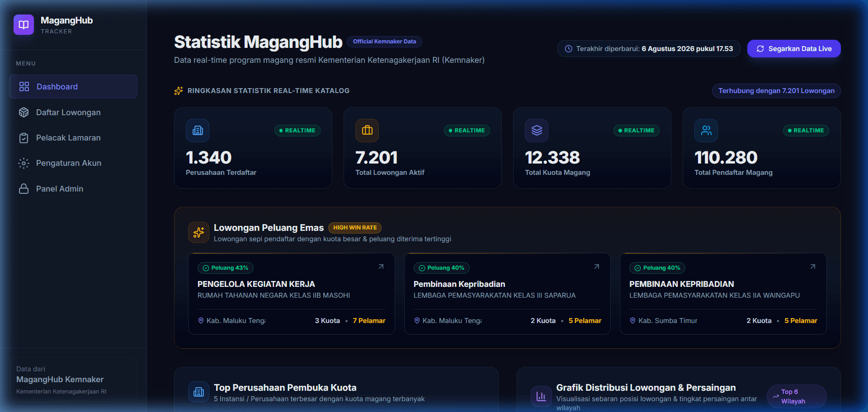
Task: Click the Segarkan Data Live button
Action: [x=794, y=49]
